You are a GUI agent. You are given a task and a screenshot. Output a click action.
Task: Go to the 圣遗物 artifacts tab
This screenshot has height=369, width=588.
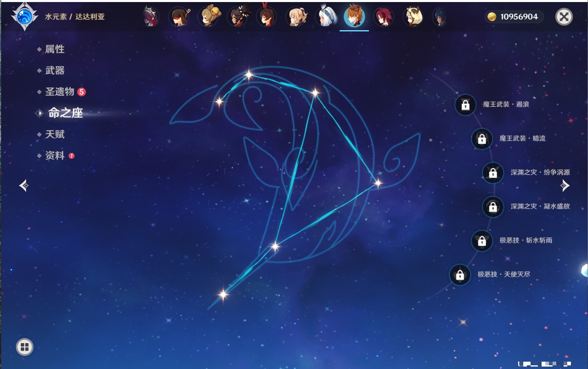[x=59, y=92]
